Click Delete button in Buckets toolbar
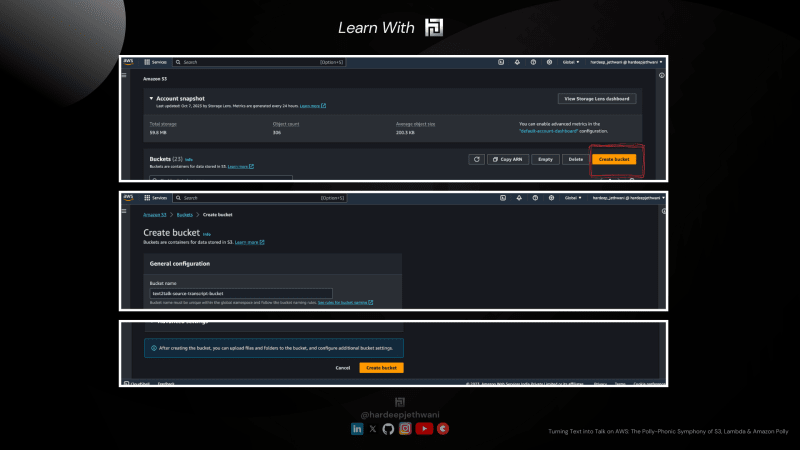 tap(576, 159)
